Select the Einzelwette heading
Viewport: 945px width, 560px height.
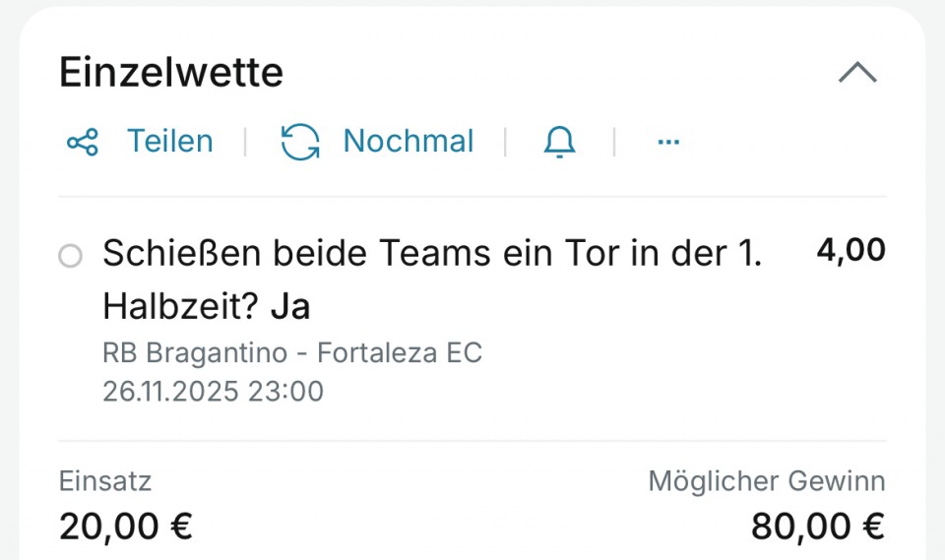pyautogui.click(x=171, y=73)
